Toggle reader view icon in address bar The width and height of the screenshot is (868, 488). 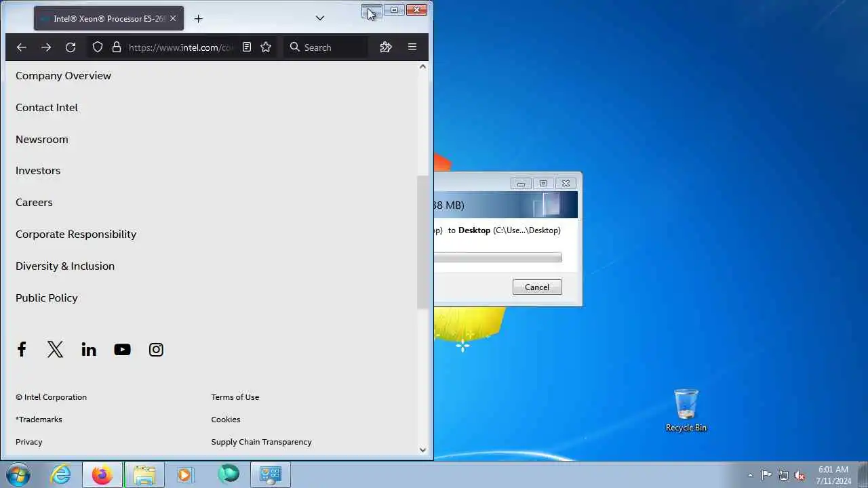(247, 47)
